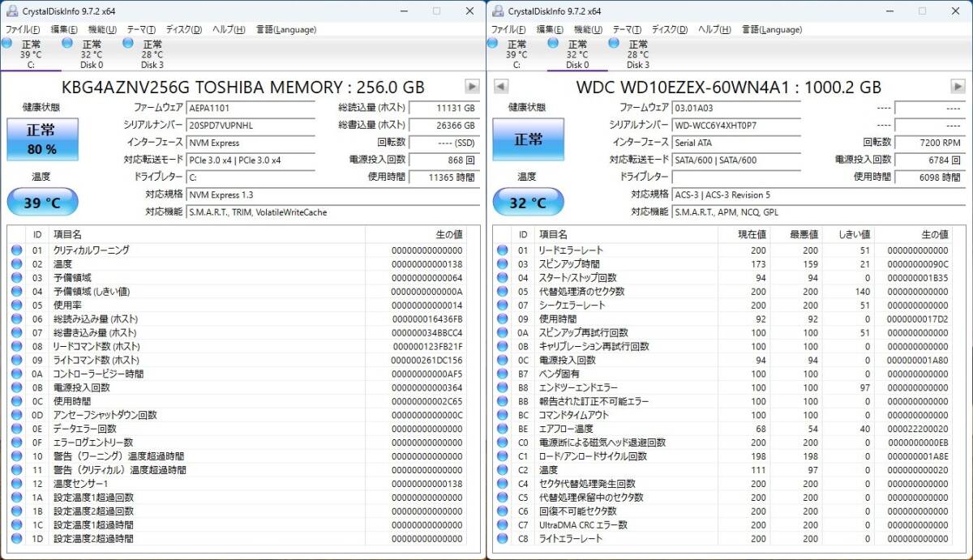Click the serial number field WD-WCC6Y4XHT0P7

coord(736,125)
